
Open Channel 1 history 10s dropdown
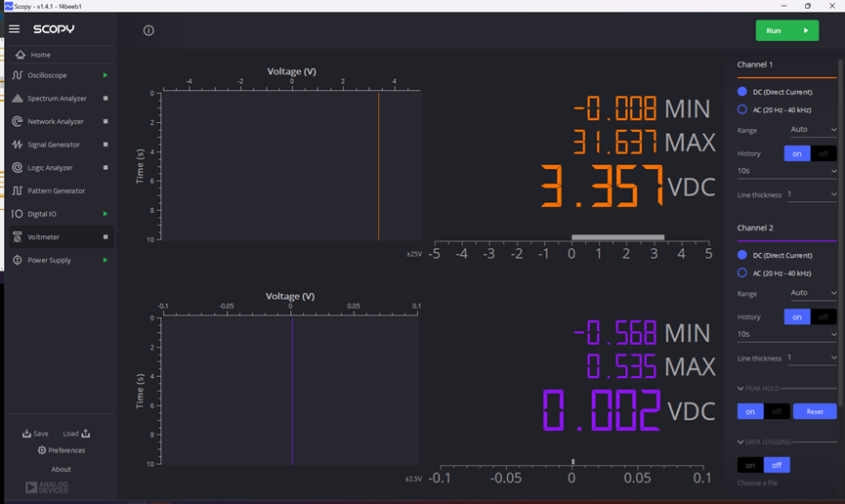786,171
